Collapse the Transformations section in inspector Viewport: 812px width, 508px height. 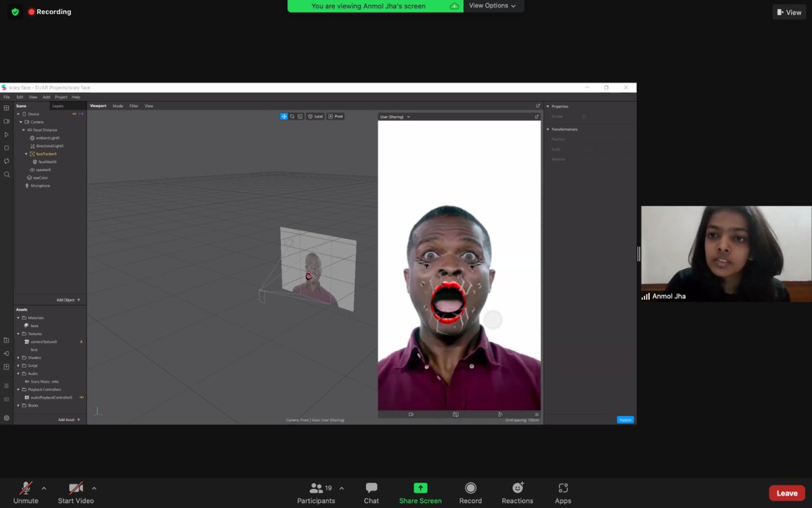[547, 129]
